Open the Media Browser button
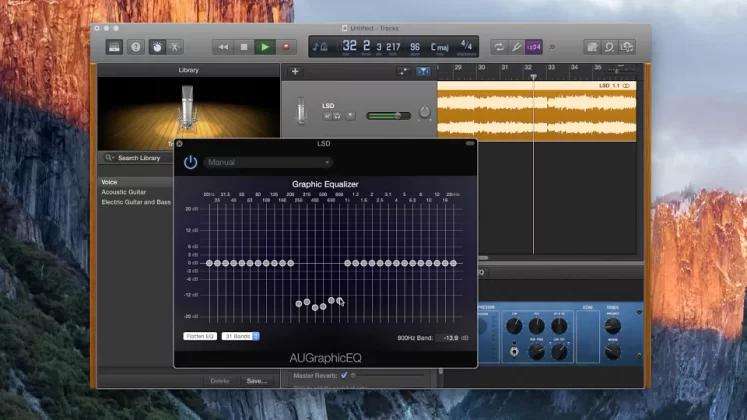The width and height of the screenshot is (747, 420). 627,47
